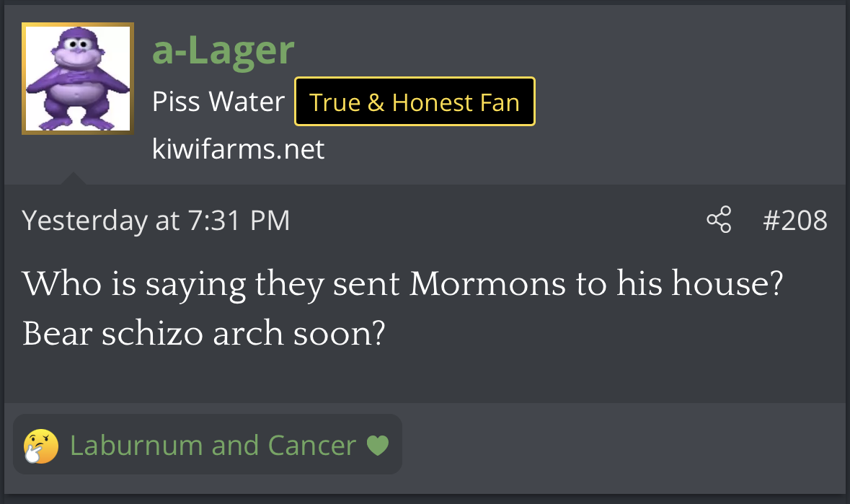Click the small arrow pointer below the avatar
850x504 pixels.
[74, 178]
